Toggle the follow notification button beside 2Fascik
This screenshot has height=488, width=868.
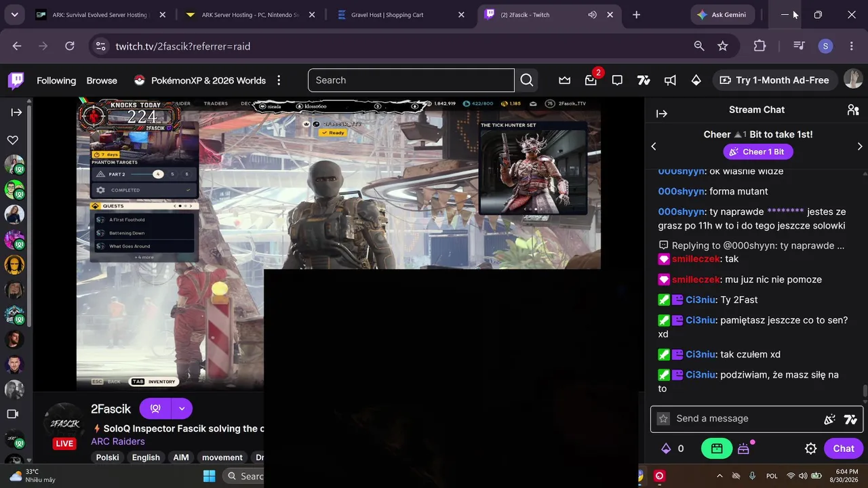(x=155, y=409)
